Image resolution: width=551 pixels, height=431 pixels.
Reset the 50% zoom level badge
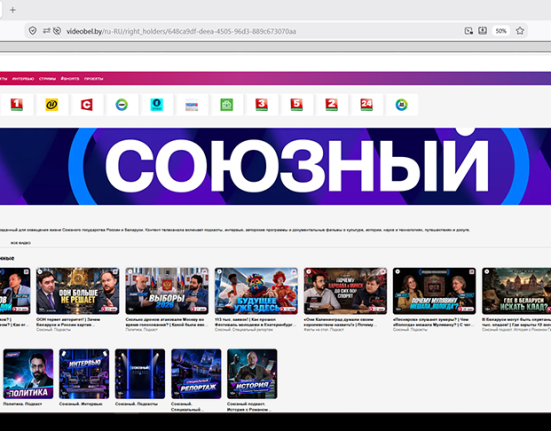click(501, 31)
